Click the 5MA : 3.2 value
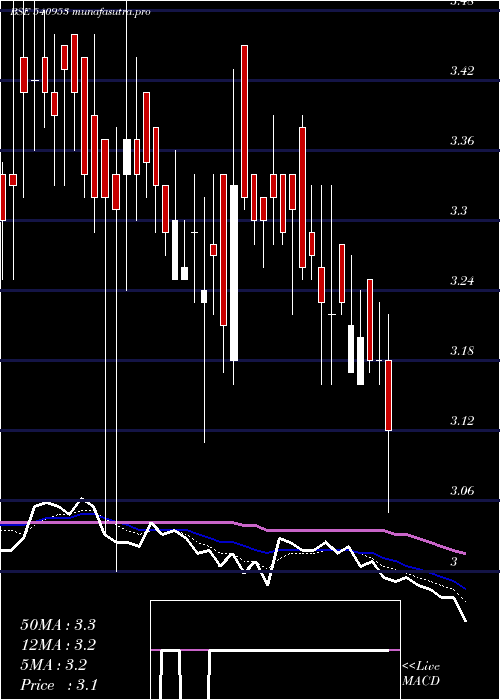500x700 pixels. pyautogui.click(x=54, y=665)
